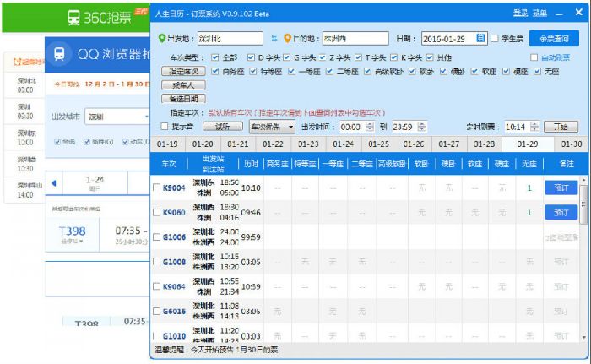Click the green departure location pin icon
Image resolution: width=591 pixels, height=364 pixels.
click(x=162, y=39)
